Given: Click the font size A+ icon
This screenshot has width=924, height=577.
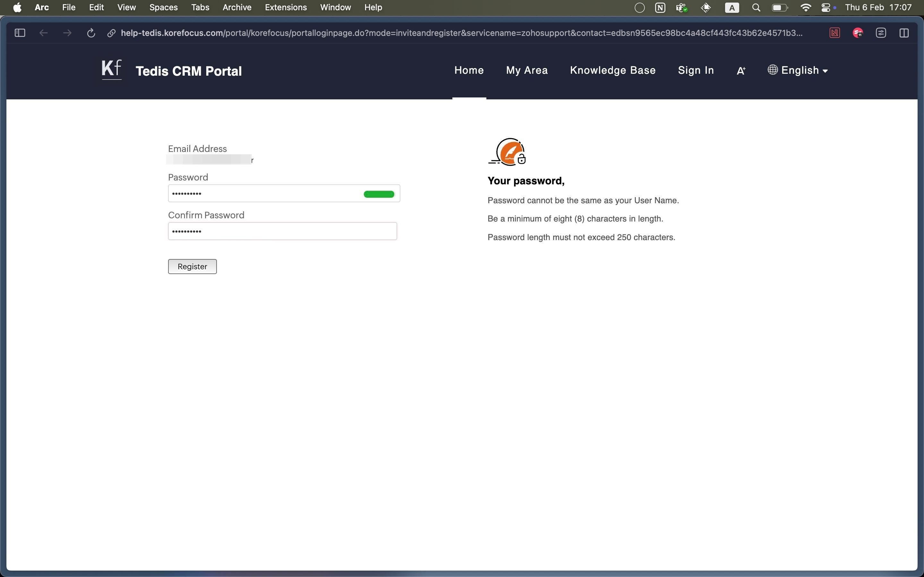Looking at the screenshot, I should [x=741, y=71].
